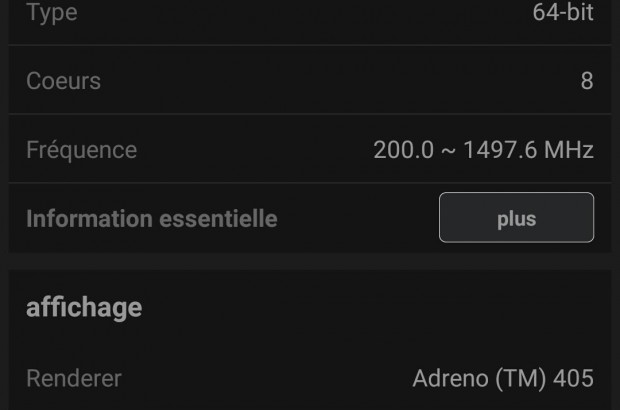Select the "Type" row label
Image resolution: width=620 pixels, height=410 pixels.
pyautogui.click(x=51, y=13)
